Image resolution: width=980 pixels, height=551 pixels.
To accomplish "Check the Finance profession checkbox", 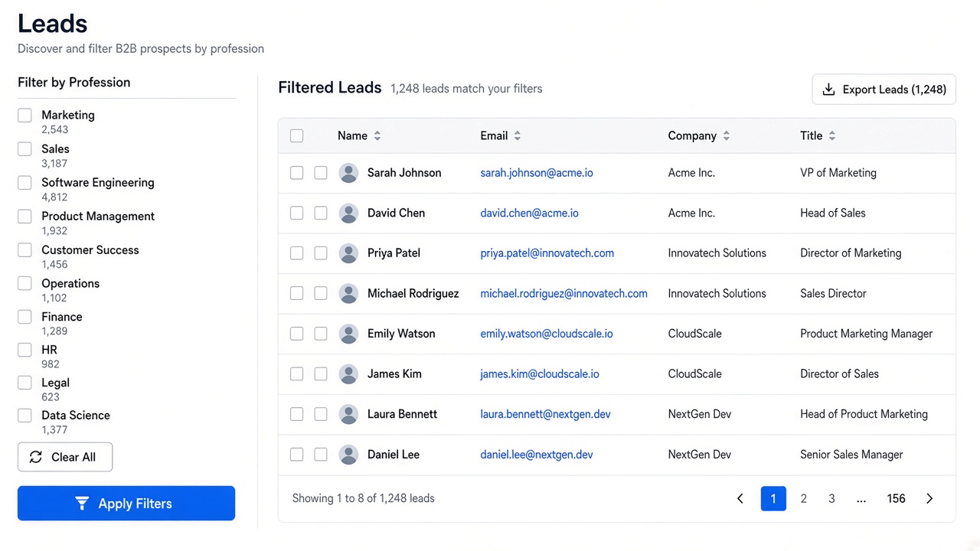I will (x=25, y=317).
